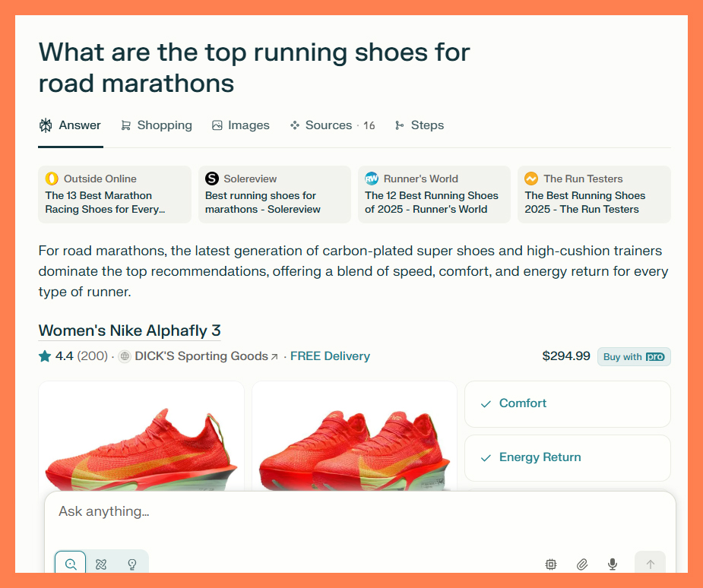703x588 pixels.
Task: Toggle the Comfort feature checkmark
Action: tap(485, 403)
